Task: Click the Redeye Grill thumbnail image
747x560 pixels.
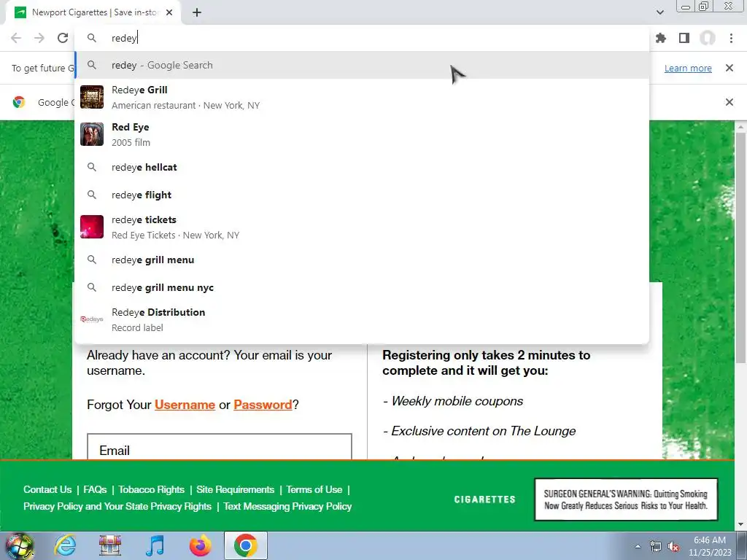Action: [92, 97]
